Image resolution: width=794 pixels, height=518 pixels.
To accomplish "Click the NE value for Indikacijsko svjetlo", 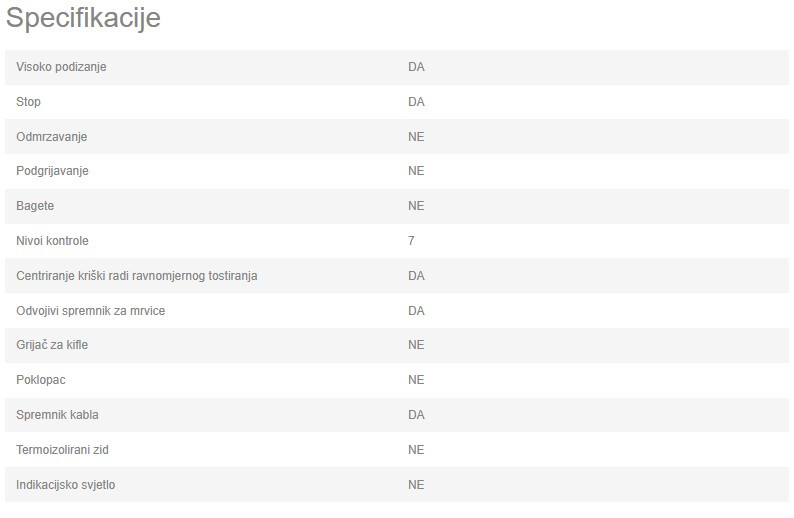I will [x=416, y=485].
